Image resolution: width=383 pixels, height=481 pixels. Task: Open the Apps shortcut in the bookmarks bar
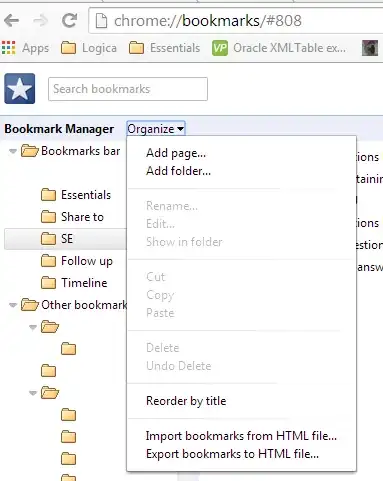[25, 48]
